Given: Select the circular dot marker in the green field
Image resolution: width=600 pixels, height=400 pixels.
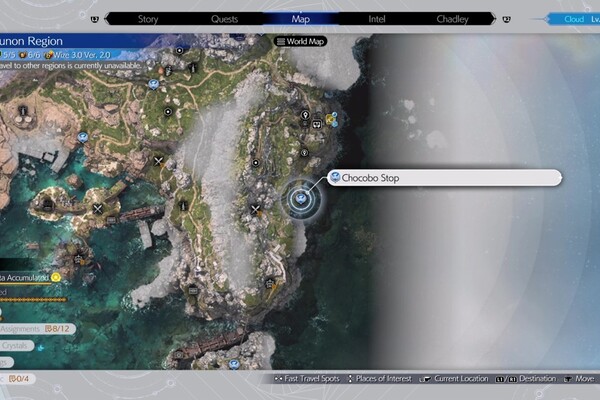Looking at the screenshot, I should click(x=168, y=112).
